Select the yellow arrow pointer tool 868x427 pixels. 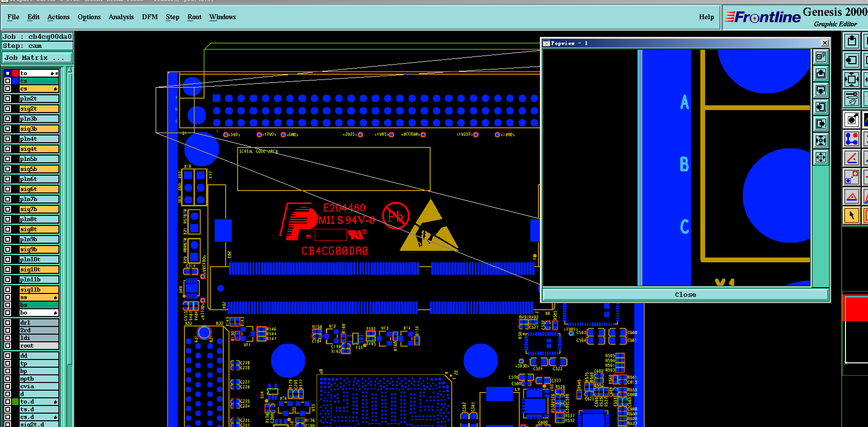[x=851, y=215]
